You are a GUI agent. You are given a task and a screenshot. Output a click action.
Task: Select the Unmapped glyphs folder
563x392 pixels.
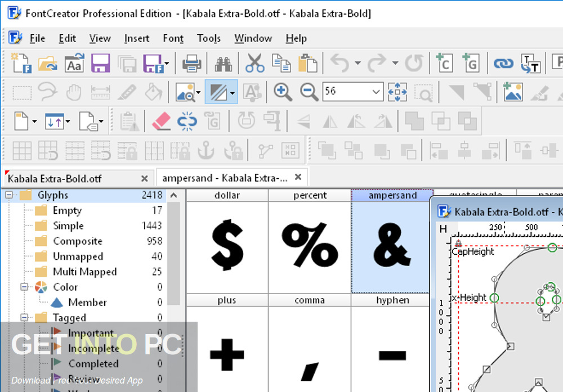[78, 256]
